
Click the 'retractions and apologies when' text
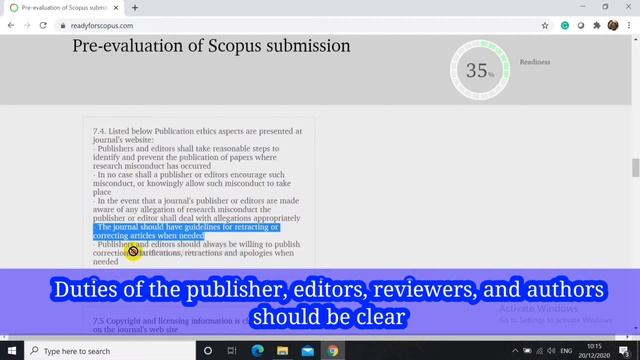(x=239, y=253)
